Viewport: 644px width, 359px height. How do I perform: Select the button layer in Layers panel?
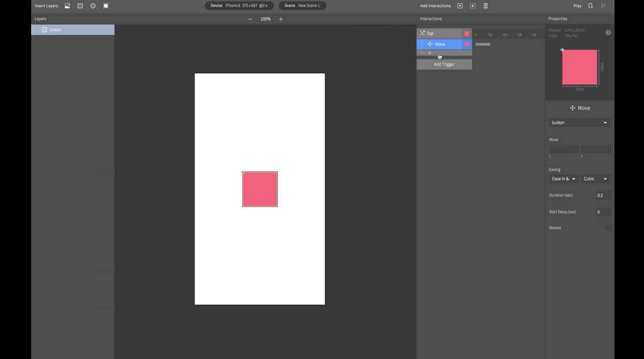click(x=73, y=30)
